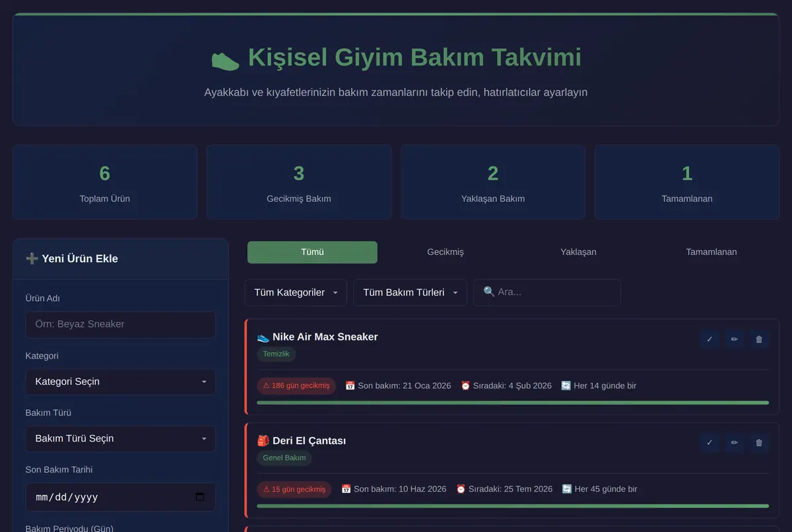The image size is (792, 532).
Task: Click the Tamamlanan stat card showing 1
Action: click(x=687, y=182)
